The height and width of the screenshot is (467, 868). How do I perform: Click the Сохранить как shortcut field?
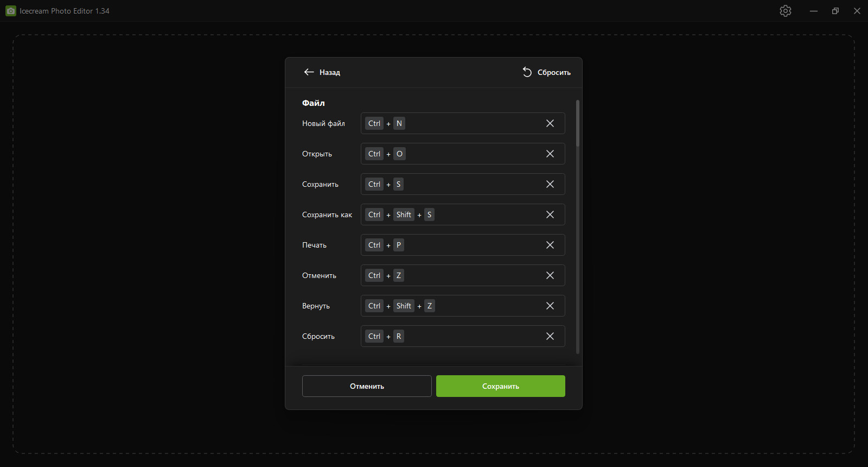coord(463,214)
